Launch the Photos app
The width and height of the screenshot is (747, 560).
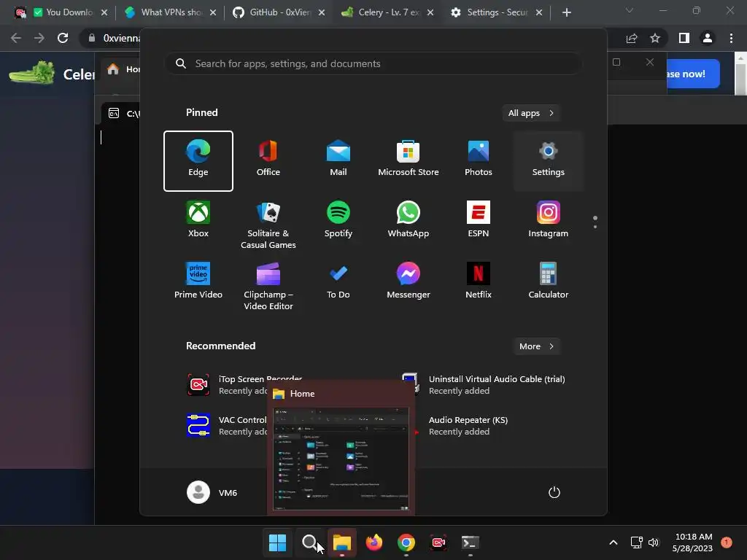click(479, 161)
